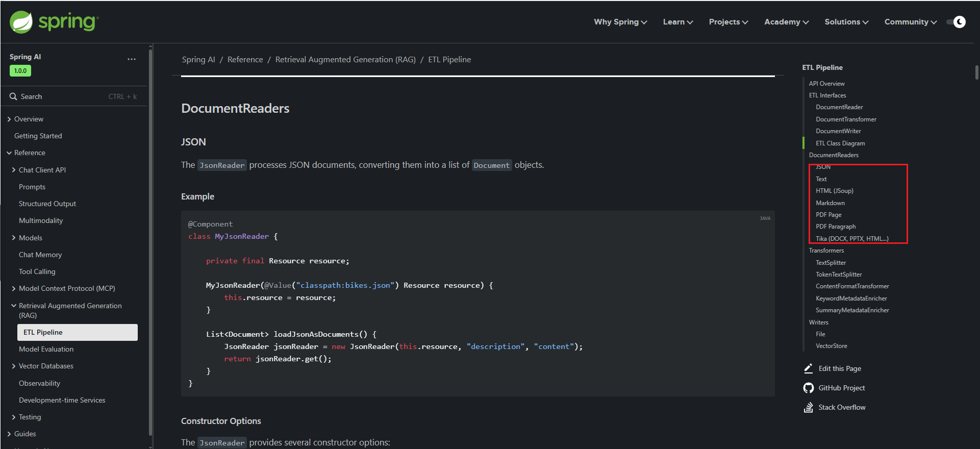Jump to KeywordMetadataEnricher section
Viewport: 980px width, 449px height.
tap(851, 298)
